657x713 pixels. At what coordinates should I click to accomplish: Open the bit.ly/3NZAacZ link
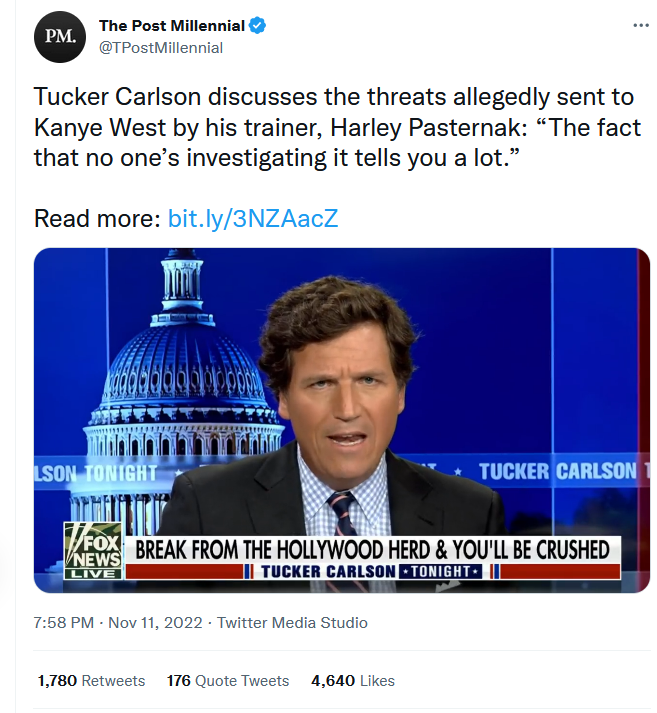[253, 218]
